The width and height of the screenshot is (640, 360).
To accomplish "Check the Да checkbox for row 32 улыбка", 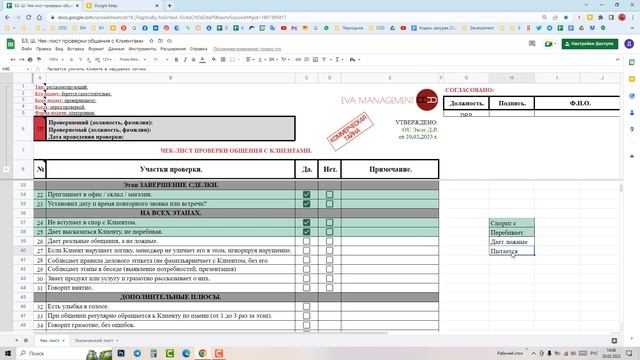I will pyautogui.click(x=307, y=307).
